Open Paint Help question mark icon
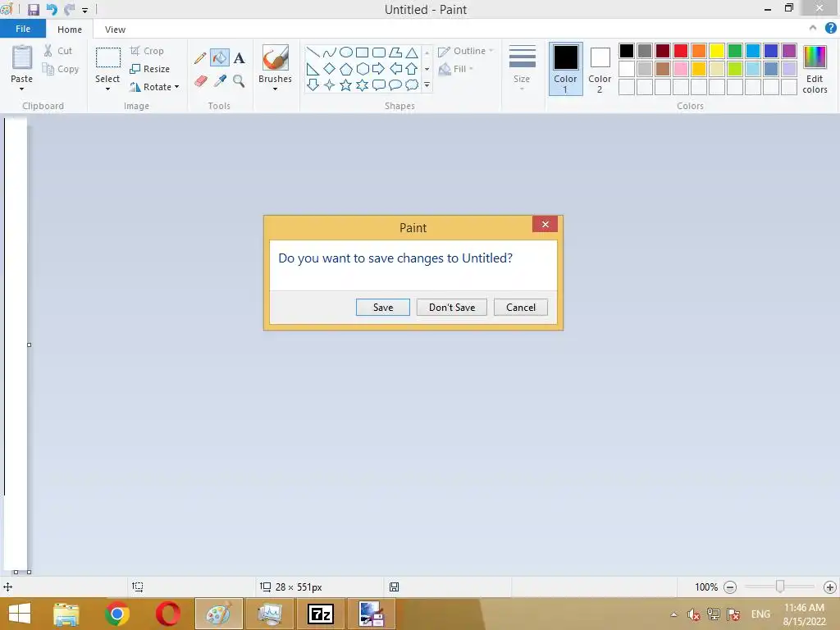 pyautogui.click(x=830, y=29)
